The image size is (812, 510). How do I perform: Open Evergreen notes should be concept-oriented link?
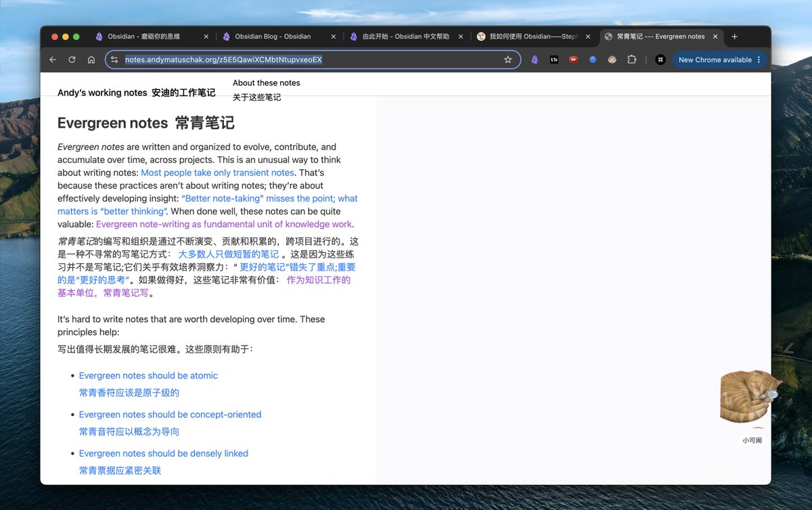click(x=170, y=415)
